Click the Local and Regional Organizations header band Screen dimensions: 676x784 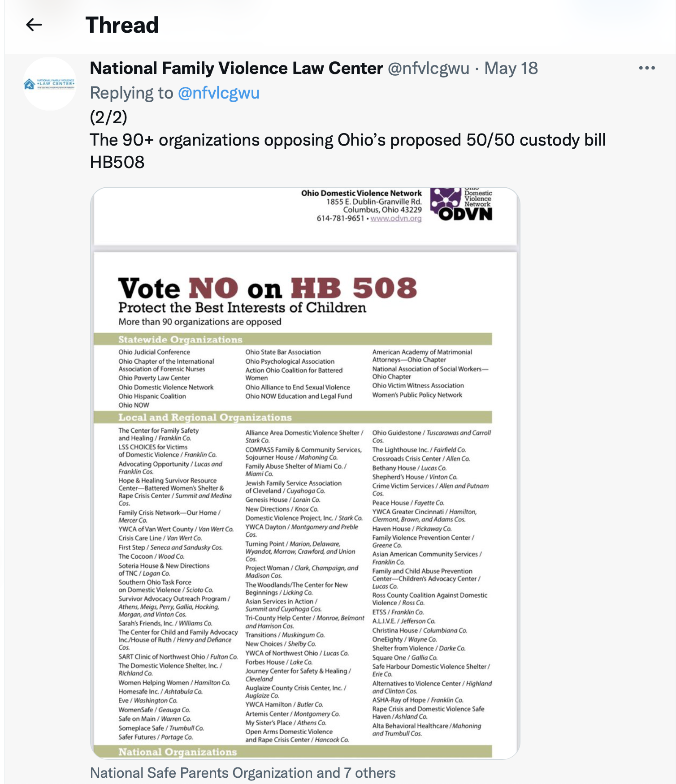(x=292, y=418)
